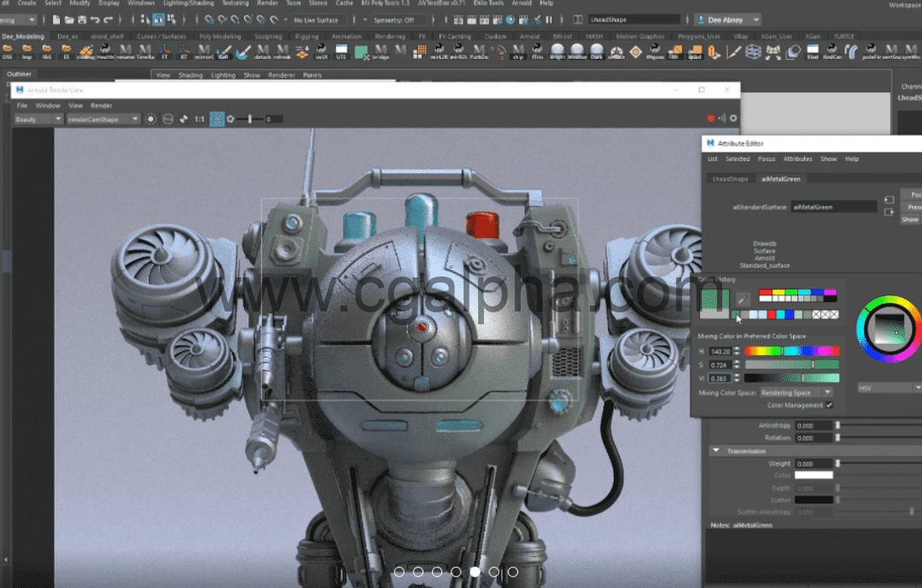Open the display settings gear icon in RenderView toolbar
The height and width of the screenshot is (588, 922).
pyautogui.click(x=230, y=119)
